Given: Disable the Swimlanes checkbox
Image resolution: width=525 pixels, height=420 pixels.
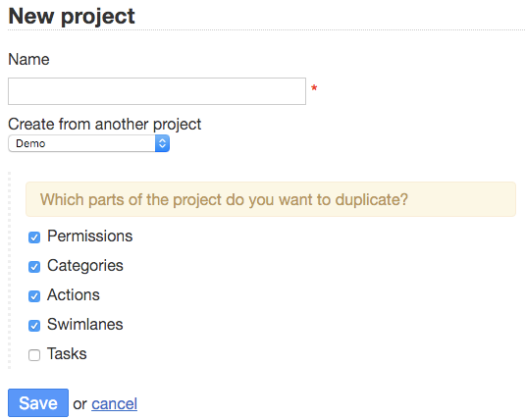Looking at the screenshot, I should [34, 326].
